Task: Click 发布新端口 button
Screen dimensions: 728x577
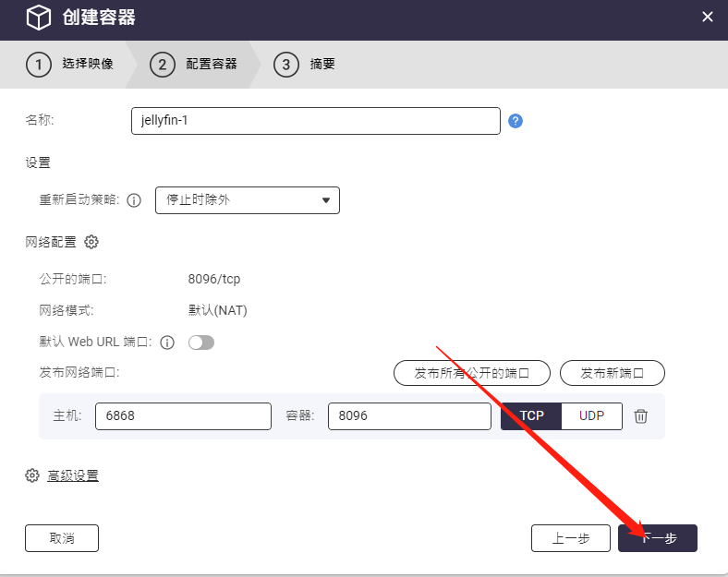Action: point(613,373)
